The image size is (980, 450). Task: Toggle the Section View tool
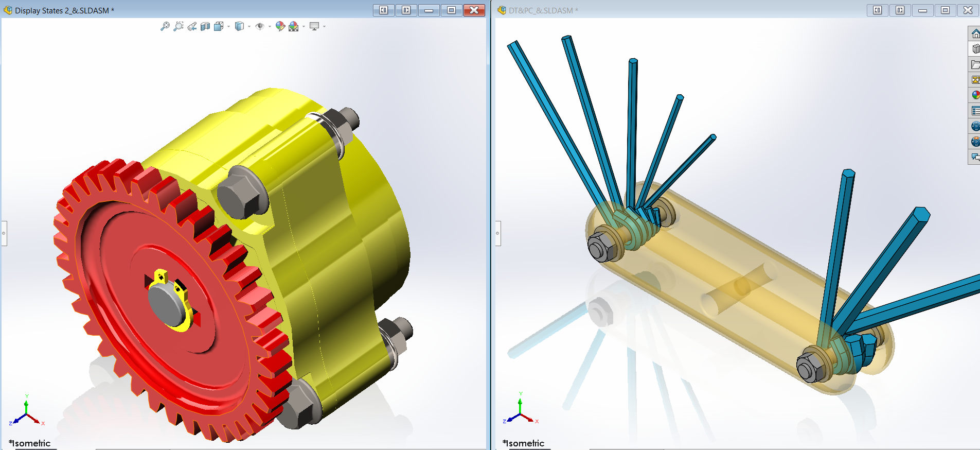pos(205,26)
